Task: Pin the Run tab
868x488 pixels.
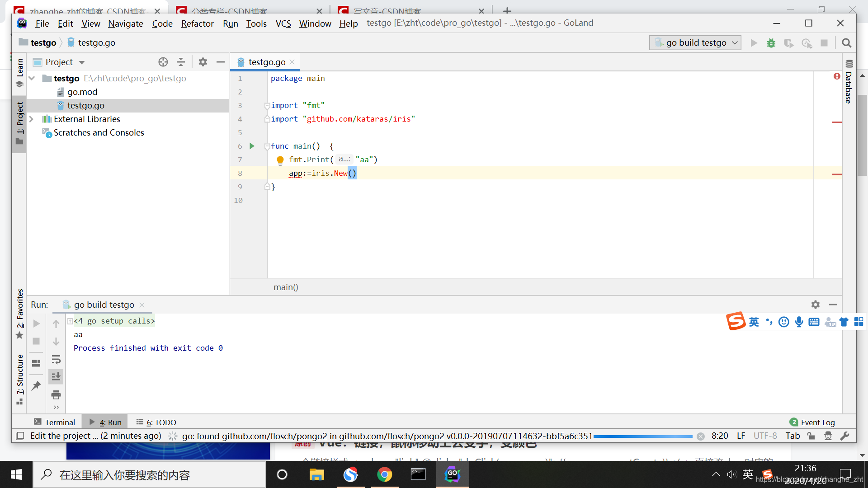Action: tap(37, 385)
